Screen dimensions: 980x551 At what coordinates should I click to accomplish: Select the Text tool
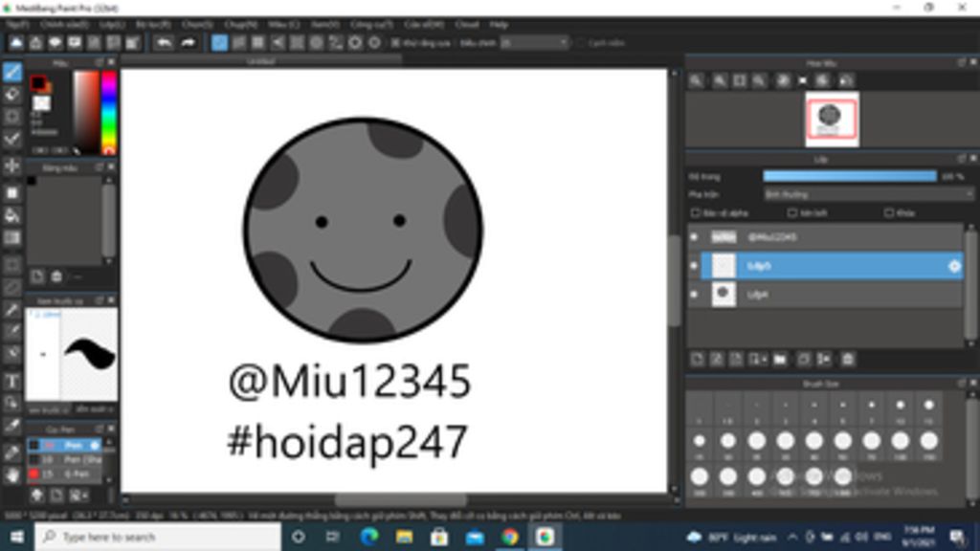coord(11,381)
